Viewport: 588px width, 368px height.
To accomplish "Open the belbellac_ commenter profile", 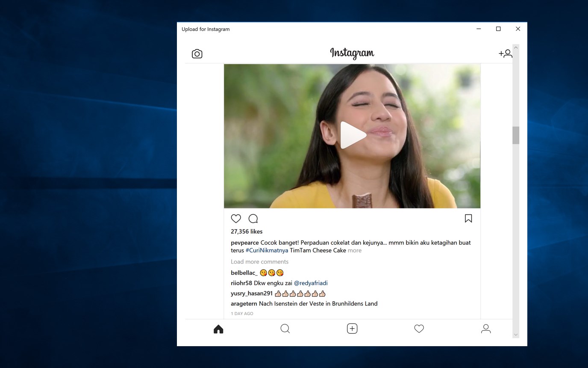I will point(244,273).
